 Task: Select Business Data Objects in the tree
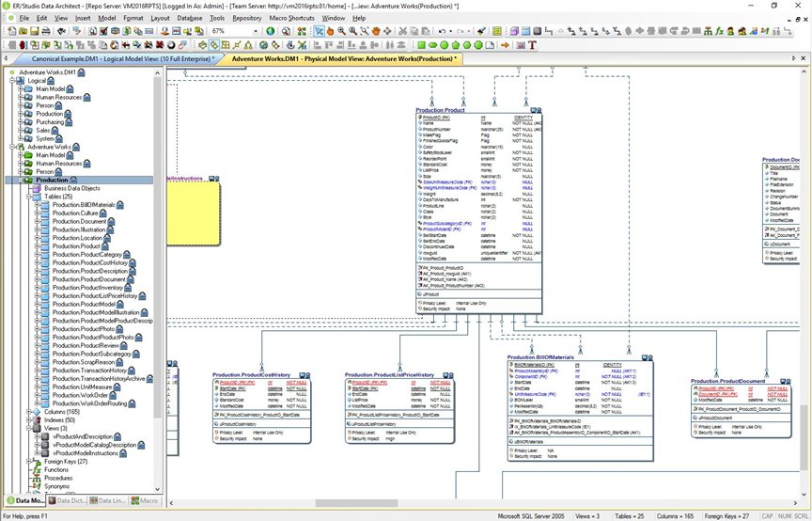click(x=72, y=188)
